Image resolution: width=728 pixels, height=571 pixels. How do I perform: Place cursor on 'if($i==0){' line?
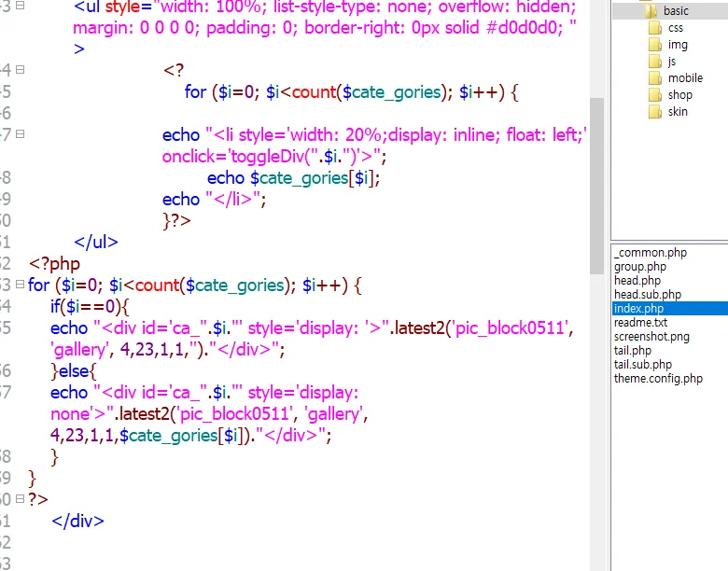click(90, 306)
